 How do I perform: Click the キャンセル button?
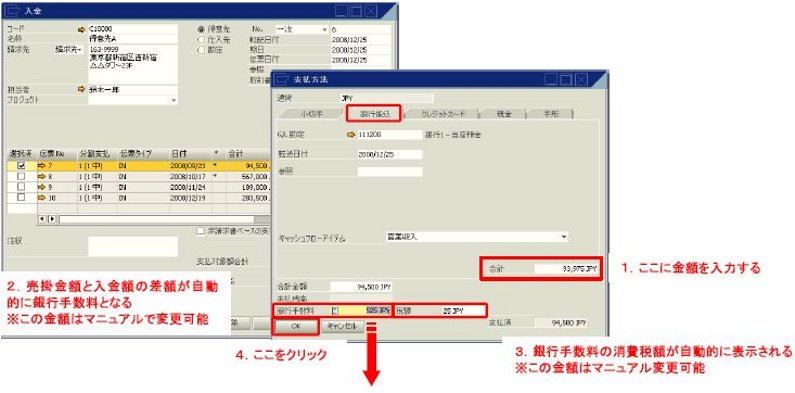tap(343, 327)
